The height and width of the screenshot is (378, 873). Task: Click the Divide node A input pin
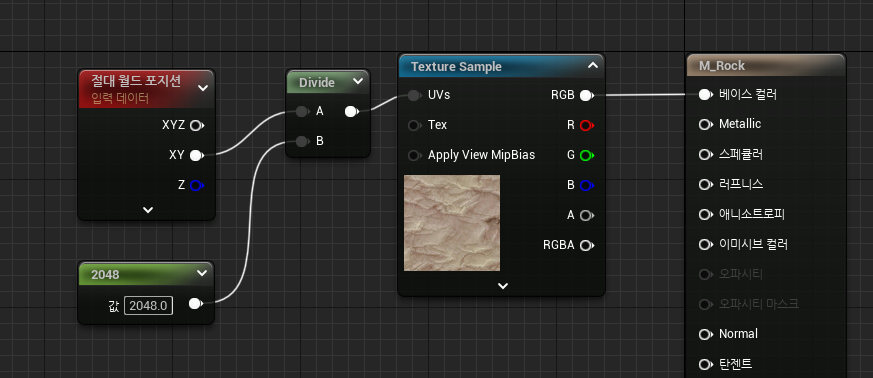[x=302, y=112]
